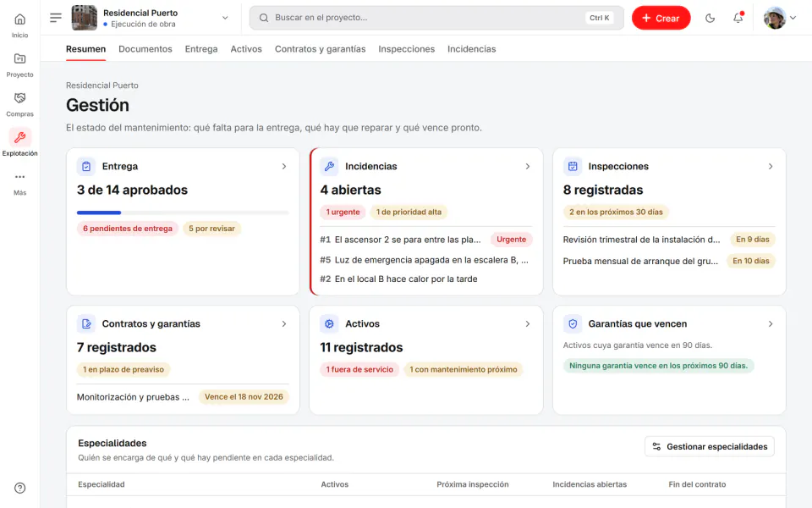Toggle the hamburger sidebar menu

[x=56, y=18]
